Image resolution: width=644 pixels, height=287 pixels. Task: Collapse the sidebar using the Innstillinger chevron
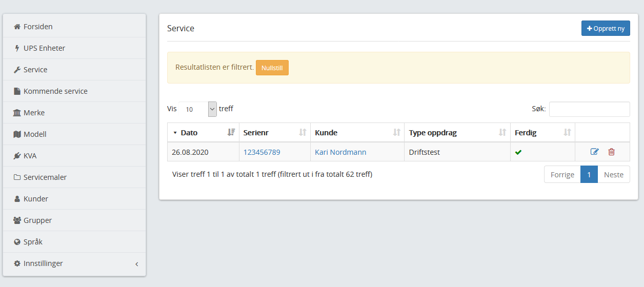click(137, 264)
